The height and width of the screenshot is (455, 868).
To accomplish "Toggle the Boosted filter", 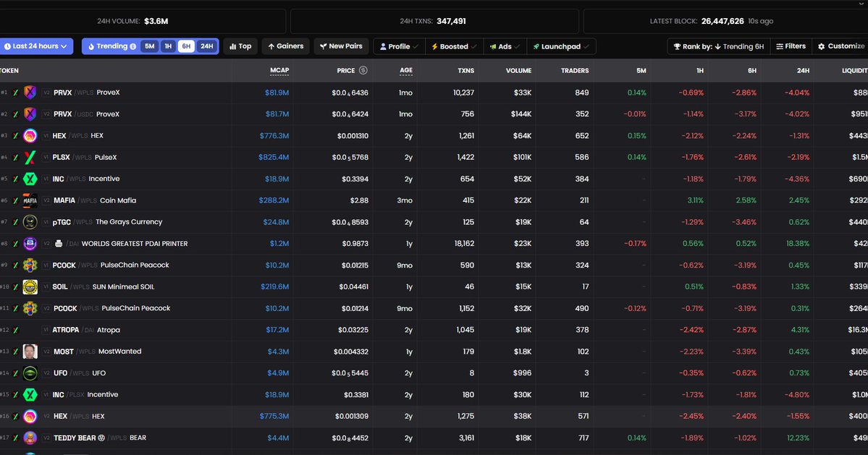I will click(x=454, y=46).
